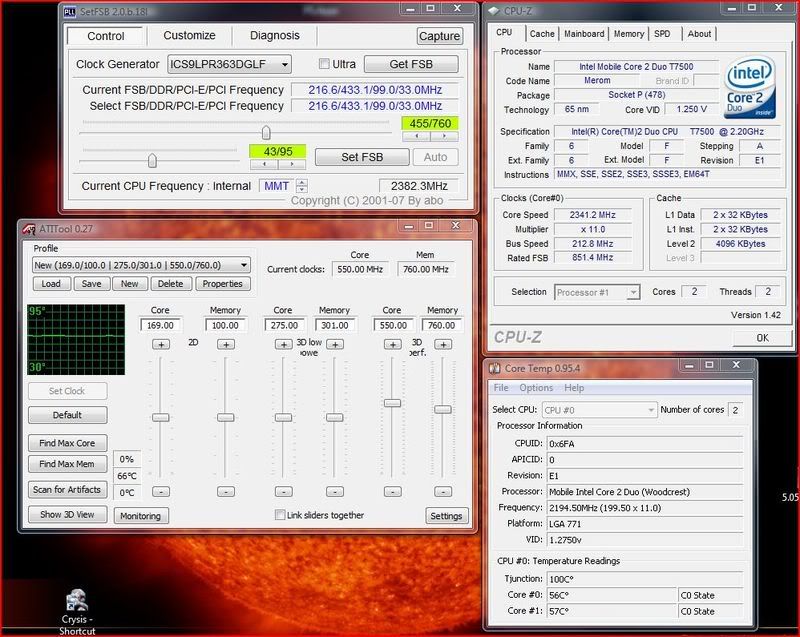Decrease 2D Core clock with minus button
The height and width of the screenshot is (637, 800).
click(161, 492)
